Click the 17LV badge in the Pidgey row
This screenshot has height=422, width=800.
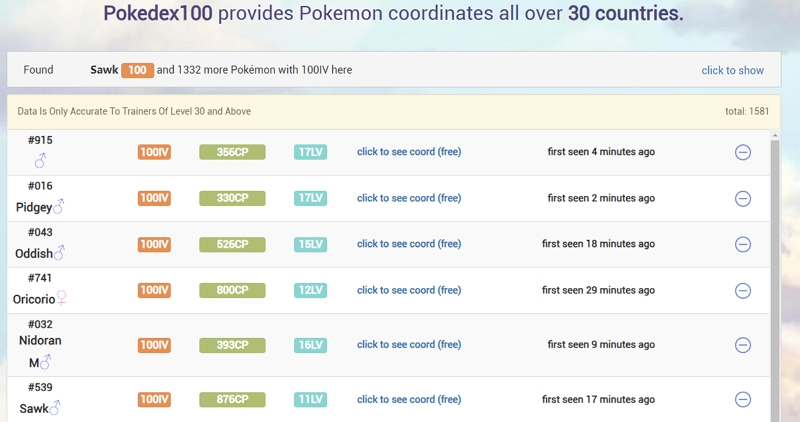pos(310,198)
